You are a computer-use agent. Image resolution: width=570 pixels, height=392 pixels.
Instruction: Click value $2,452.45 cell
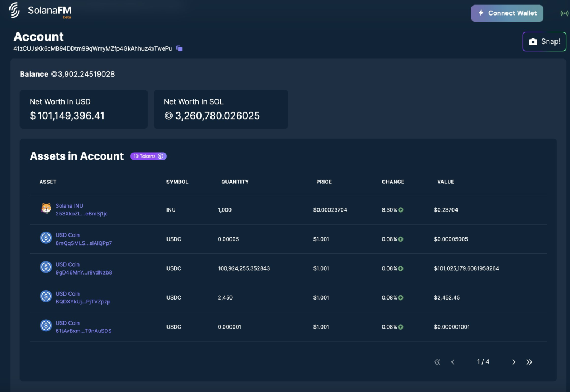coord(447,297)
